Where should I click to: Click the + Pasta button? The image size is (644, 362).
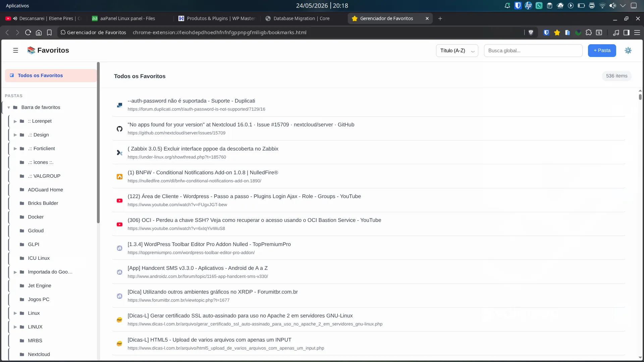pyautogui.click(x=602, y=51)
